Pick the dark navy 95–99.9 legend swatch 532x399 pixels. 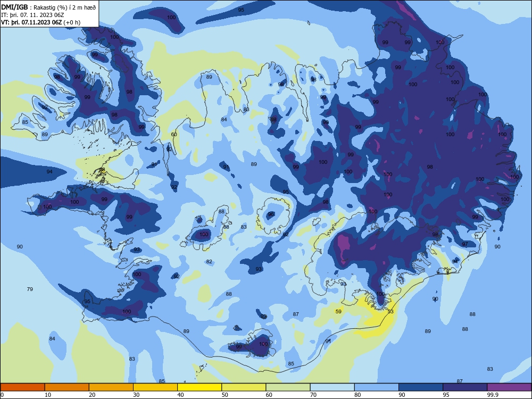click(x=465, y=387)
